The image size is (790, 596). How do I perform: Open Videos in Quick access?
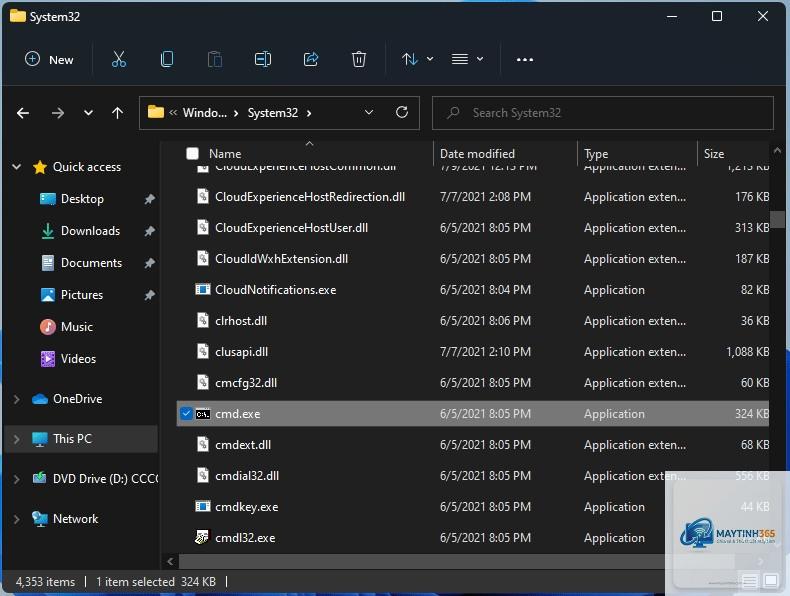coord(78,359)
